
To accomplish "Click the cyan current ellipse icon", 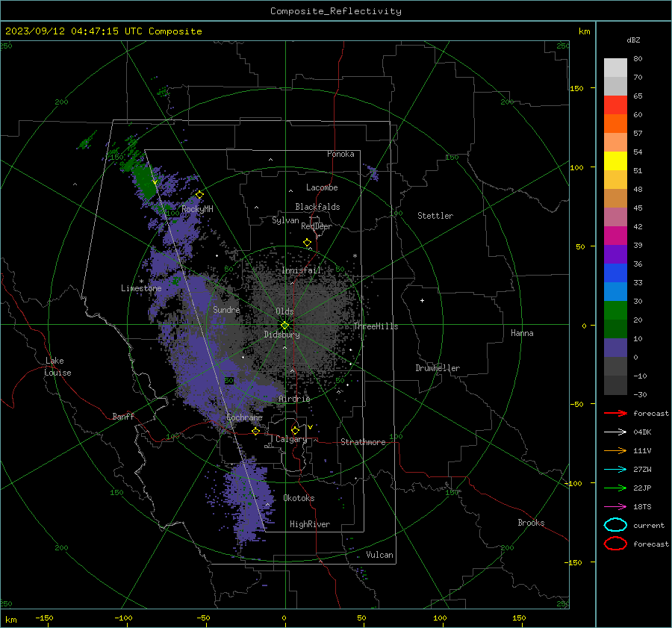I will (x=615, y=525).
